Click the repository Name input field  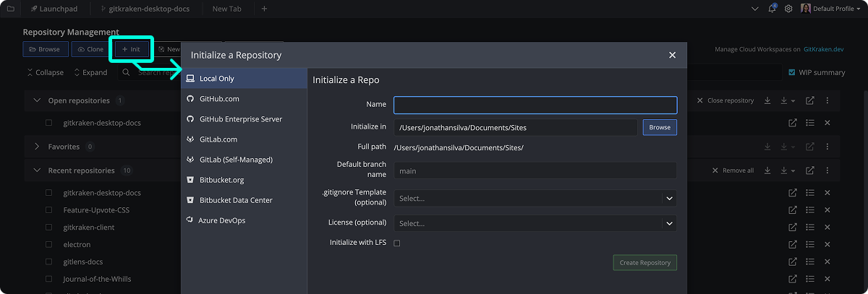(535, 105)
